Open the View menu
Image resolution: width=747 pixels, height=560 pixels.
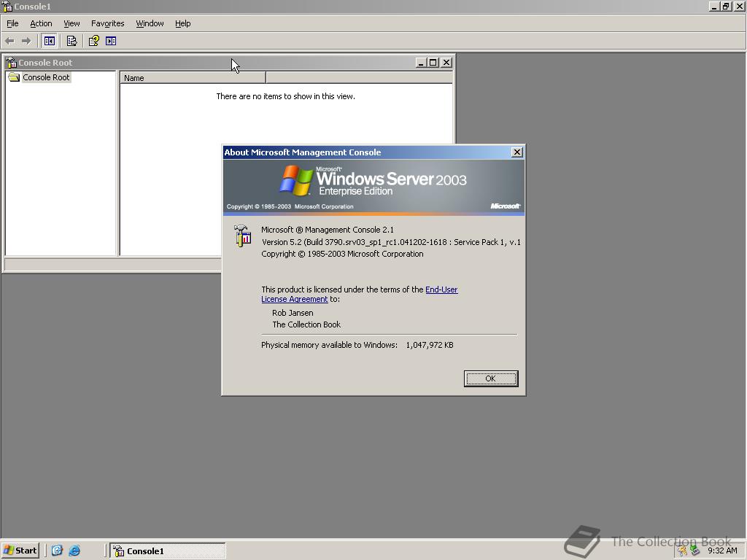click(x=71, y=23)
